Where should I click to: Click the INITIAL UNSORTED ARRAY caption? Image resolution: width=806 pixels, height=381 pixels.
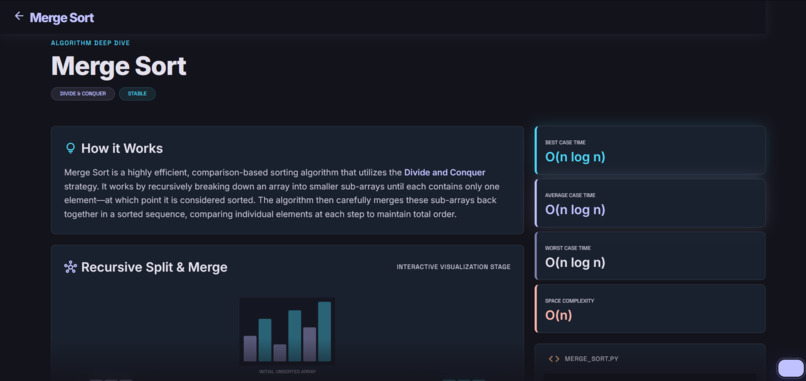[287, 371]
